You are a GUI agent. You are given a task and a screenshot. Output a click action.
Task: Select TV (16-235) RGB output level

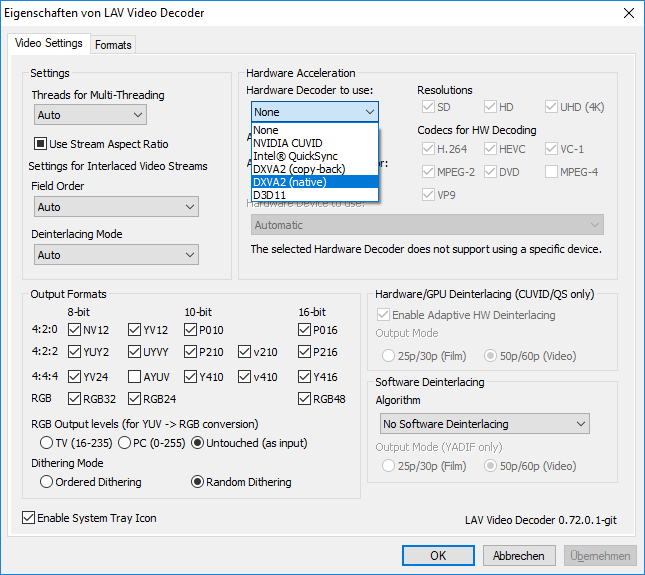click(46, 443)
